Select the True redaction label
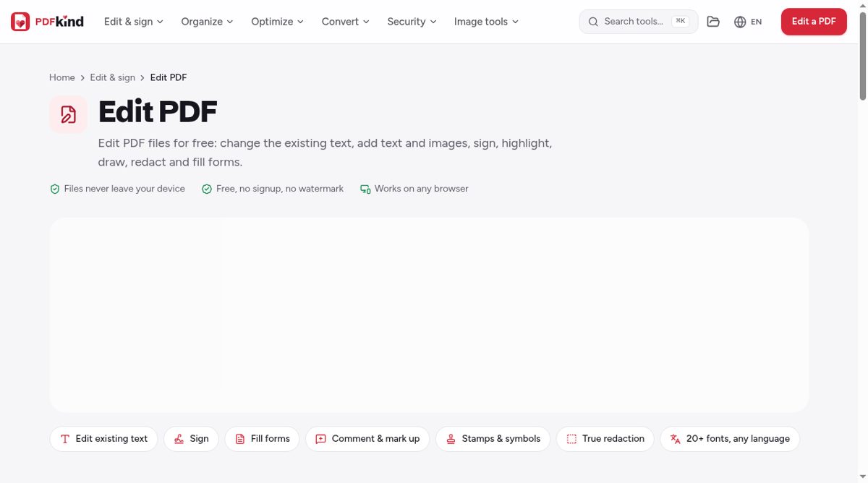Viewport: 868px width, 483px height. (613, 439)
